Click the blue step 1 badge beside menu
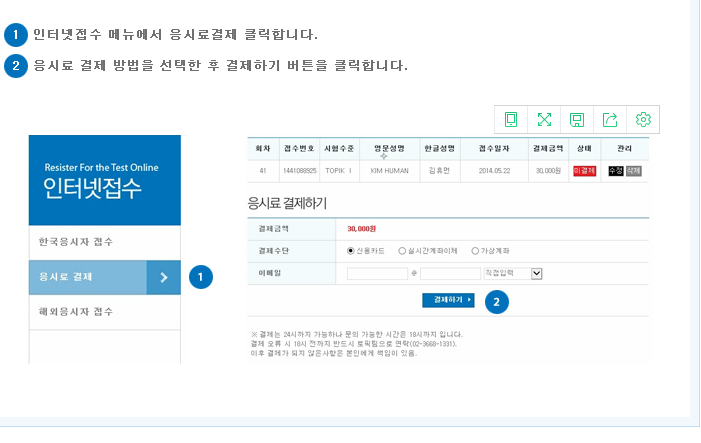 click(201, 277)
